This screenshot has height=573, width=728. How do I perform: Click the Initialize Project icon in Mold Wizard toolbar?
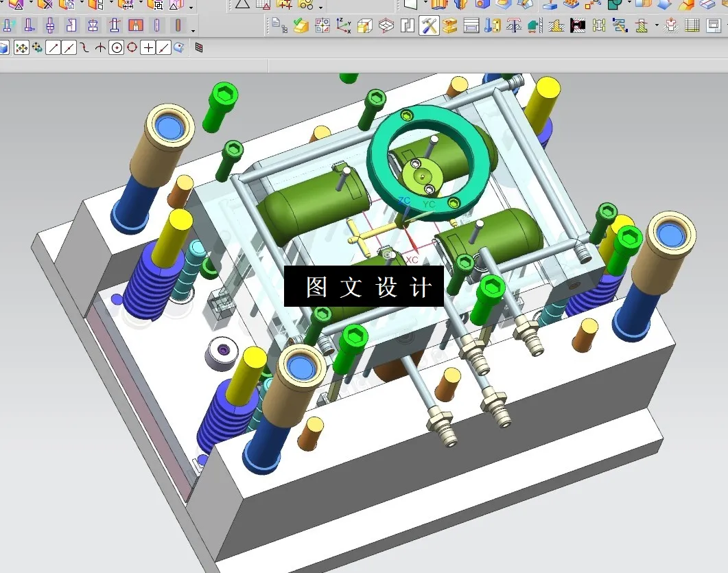click(275, 25)
